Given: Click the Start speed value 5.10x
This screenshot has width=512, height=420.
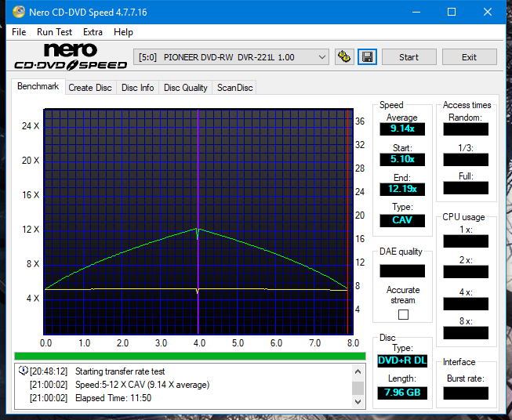Looking at the screenshot, I should point(402,159).
